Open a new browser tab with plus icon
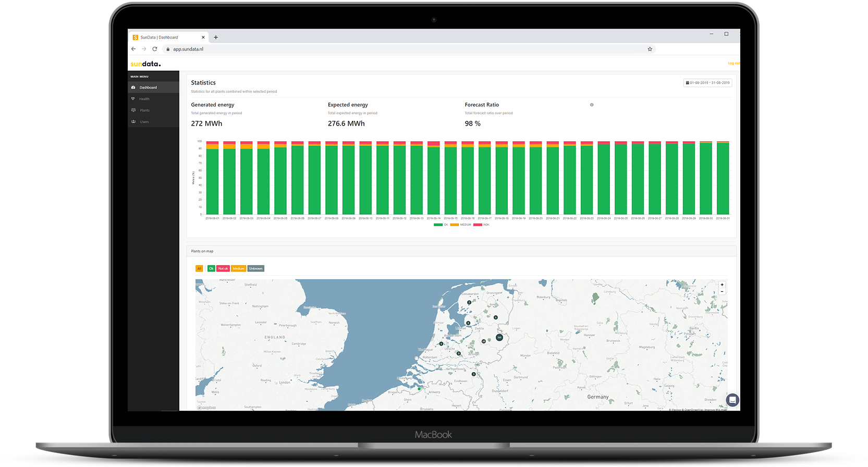 coord(216,38)
